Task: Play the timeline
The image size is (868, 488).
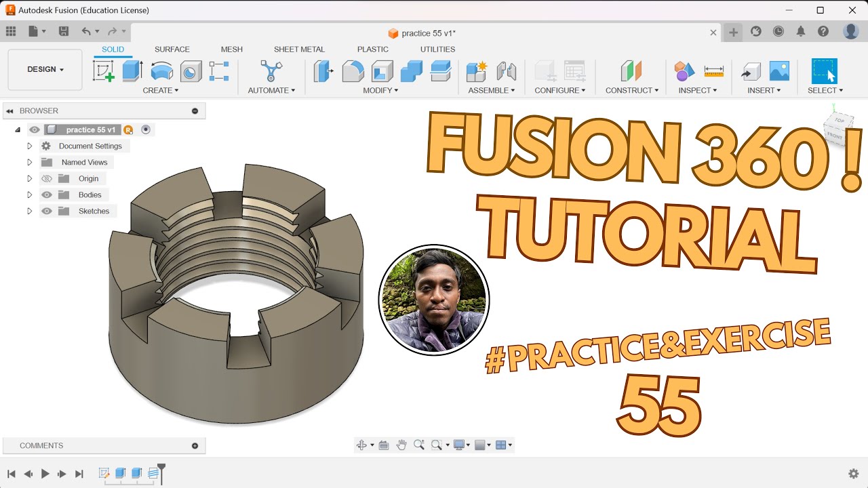Action: (45, 474)
